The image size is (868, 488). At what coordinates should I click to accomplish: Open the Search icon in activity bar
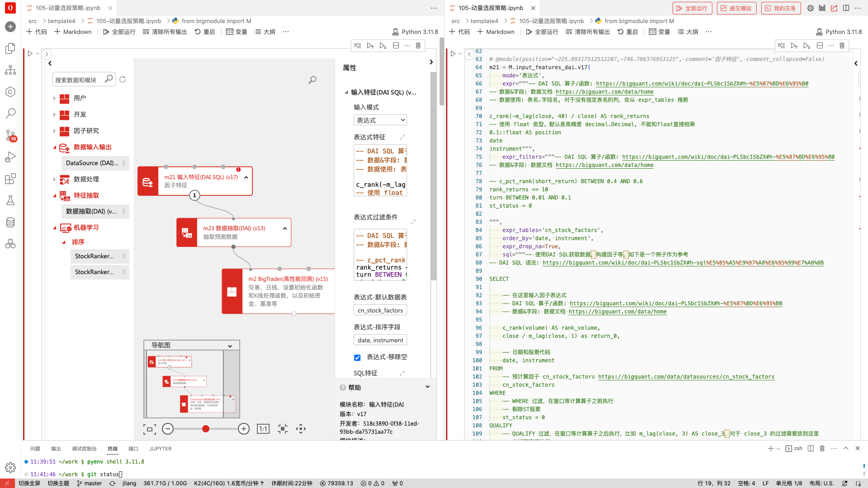10,113
